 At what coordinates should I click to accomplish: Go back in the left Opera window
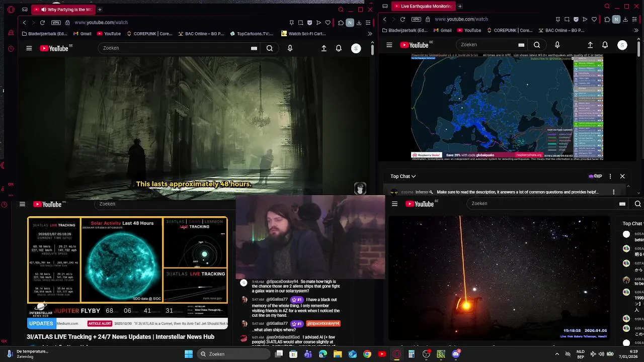pyautogui.click(x=24, y=23)
